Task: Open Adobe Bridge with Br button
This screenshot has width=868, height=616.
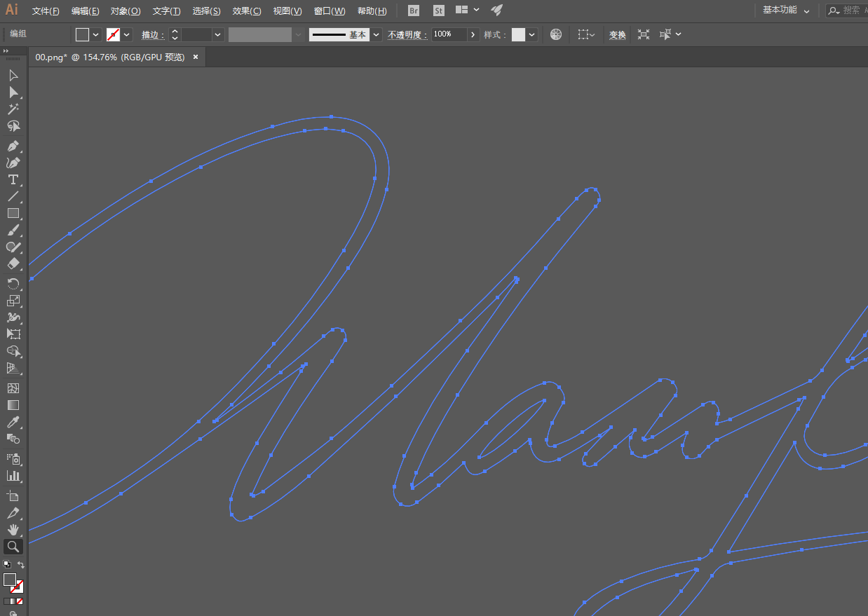Action: (x=414, y=11)
